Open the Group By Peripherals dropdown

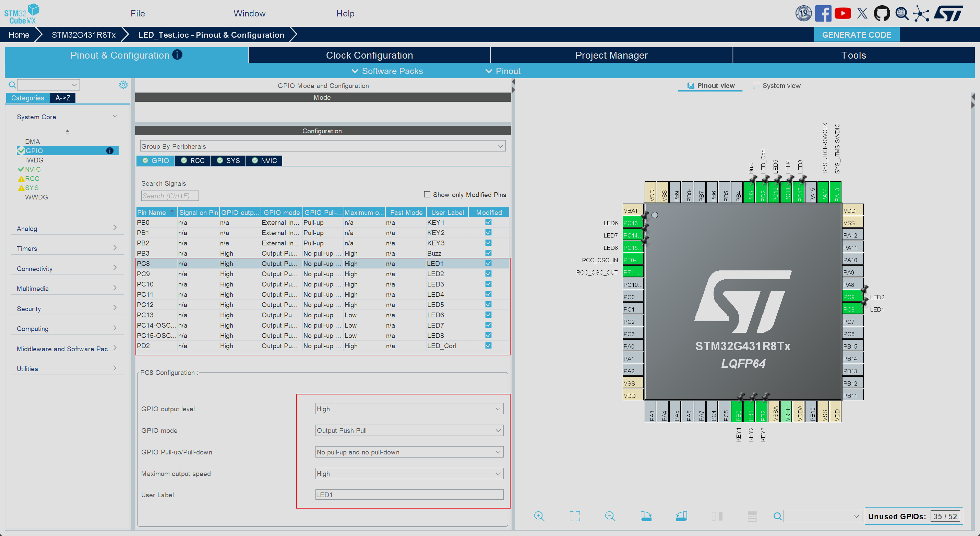(322, 146)
